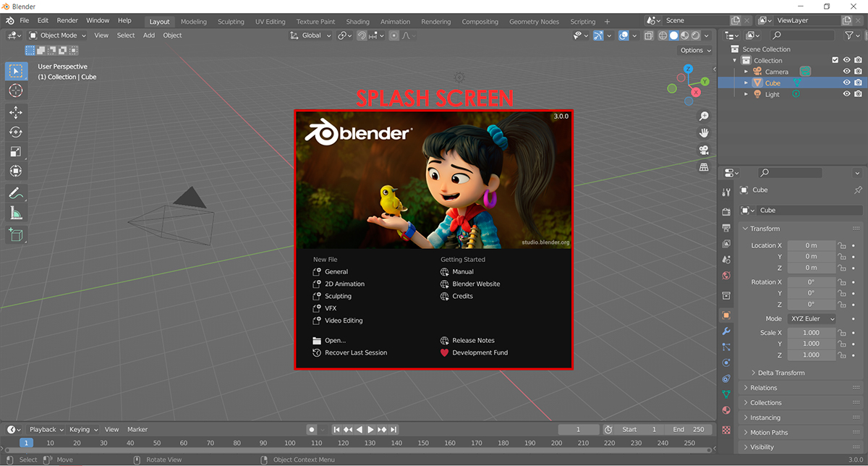Screen dimensions: 868x466
Task: Select the Move tool in the toolbar
Action: 16,112
